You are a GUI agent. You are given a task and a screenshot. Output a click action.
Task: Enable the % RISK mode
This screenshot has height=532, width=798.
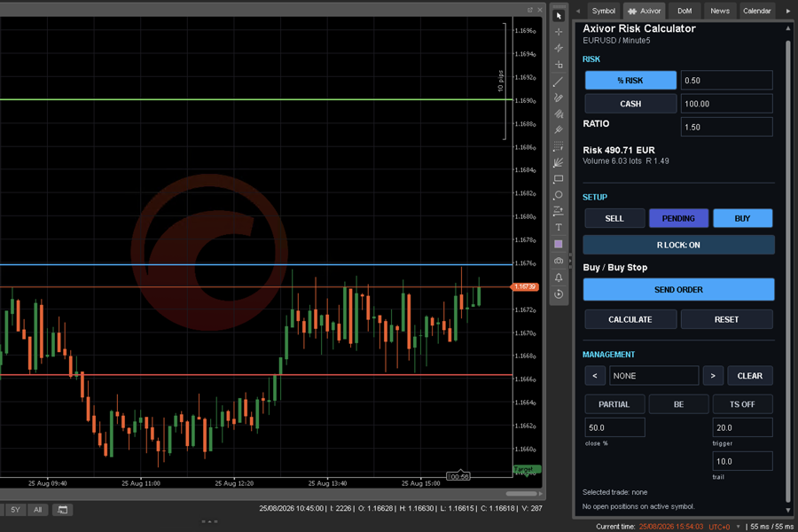click(630, 81)
